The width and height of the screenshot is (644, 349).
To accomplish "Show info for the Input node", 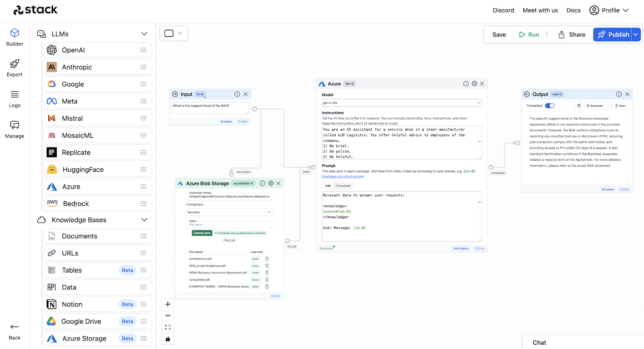I will click(237, 94).
